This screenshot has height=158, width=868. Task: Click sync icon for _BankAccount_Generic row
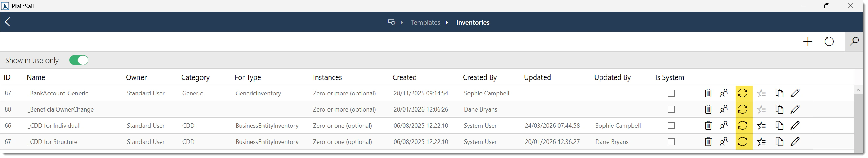point(743,93)
